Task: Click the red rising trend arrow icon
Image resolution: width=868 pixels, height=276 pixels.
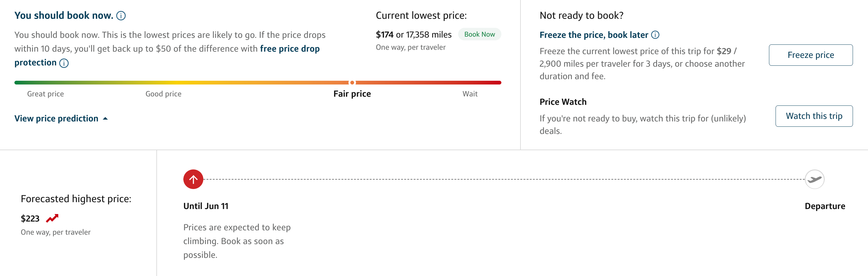Action: coord(52,218)
